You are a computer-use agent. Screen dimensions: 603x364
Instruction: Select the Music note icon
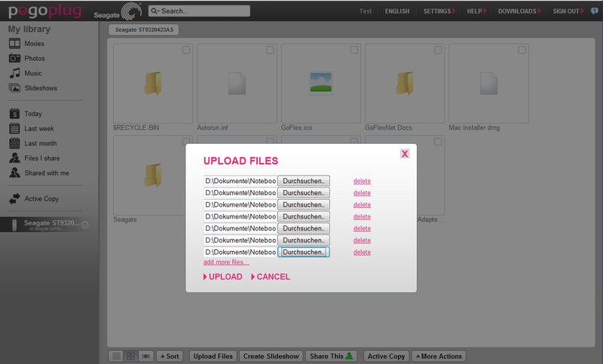pos(14,73)
